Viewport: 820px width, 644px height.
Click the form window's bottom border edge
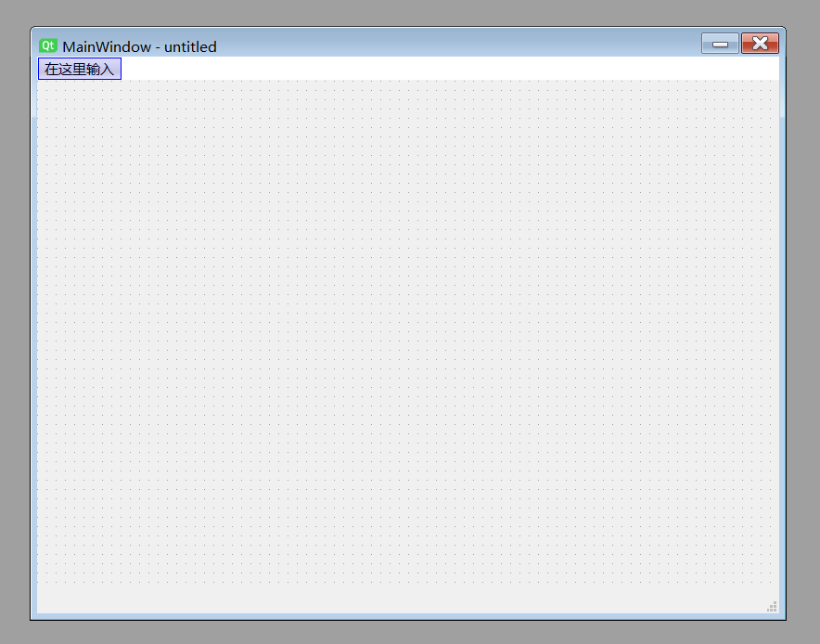[408, 616]
